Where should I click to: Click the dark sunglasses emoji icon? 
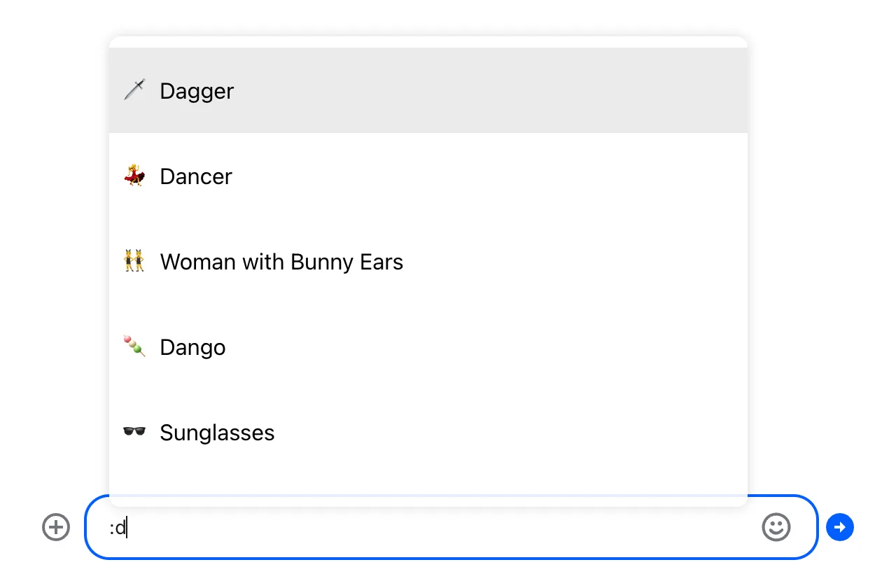coord(134,432)
